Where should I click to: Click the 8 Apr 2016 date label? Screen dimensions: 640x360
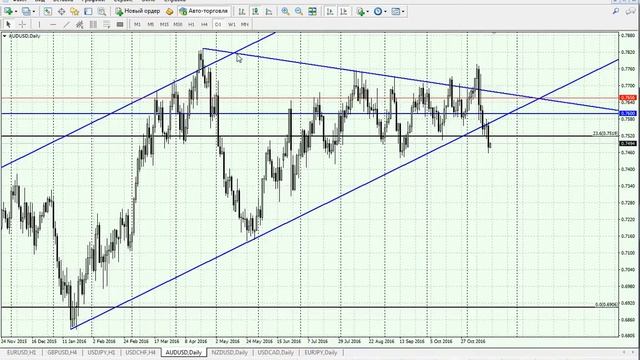point(196,341)
